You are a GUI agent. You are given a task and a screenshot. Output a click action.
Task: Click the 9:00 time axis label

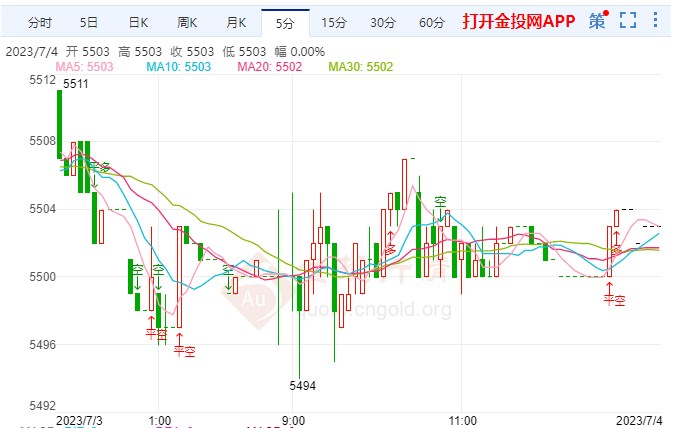click(294, 420)
